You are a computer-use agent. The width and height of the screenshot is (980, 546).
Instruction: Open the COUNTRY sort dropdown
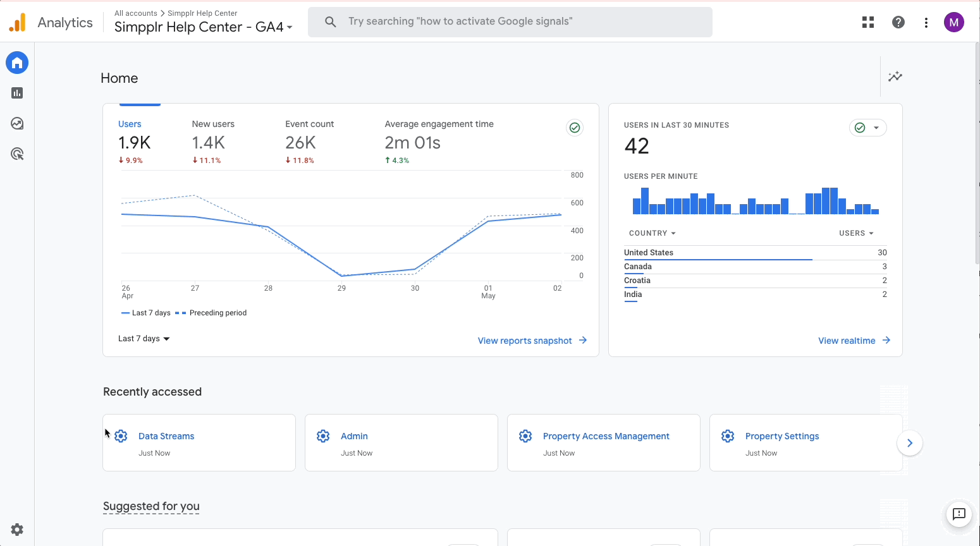[x=652, y=233]
